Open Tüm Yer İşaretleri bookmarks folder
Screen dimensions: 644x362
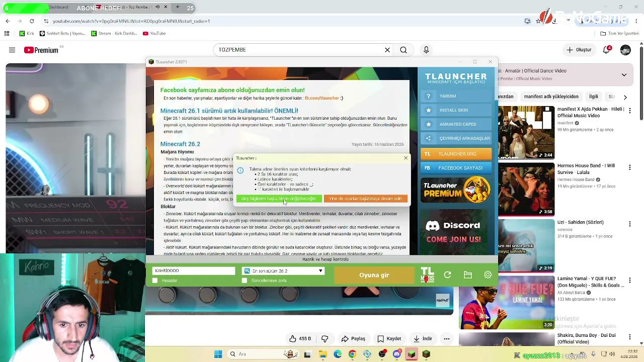619,33
